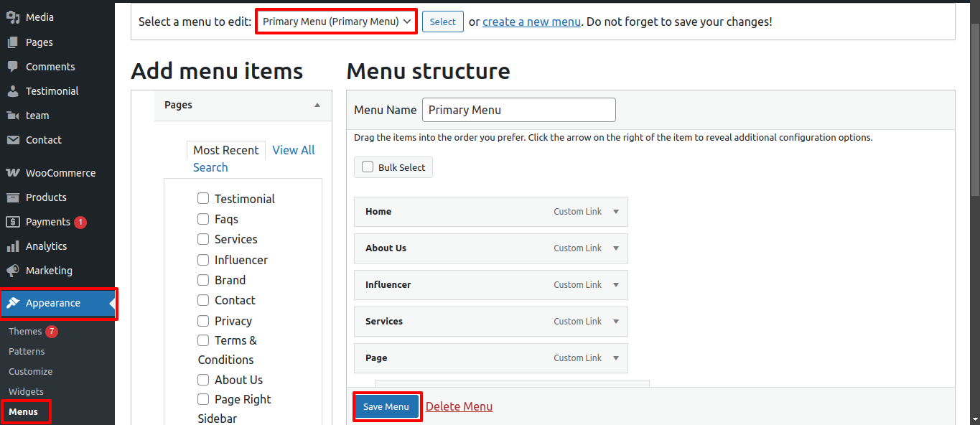Open the Widgets submenu item

point(26,391)
